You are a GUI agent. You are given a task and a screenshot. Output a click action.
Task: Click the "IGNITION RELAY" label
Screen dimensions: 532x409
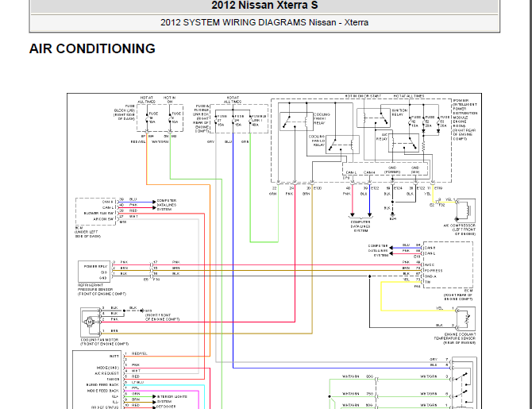pos(399,112)
